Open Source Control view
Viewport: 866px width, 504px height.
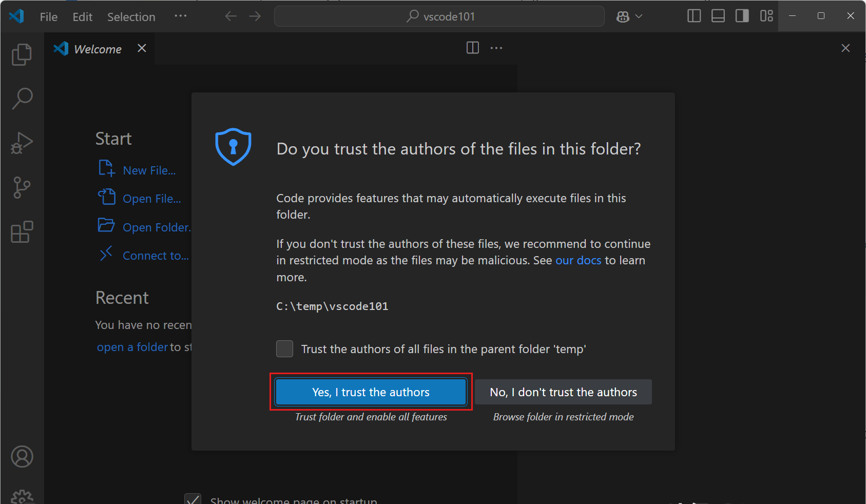(x=22, y=187)
